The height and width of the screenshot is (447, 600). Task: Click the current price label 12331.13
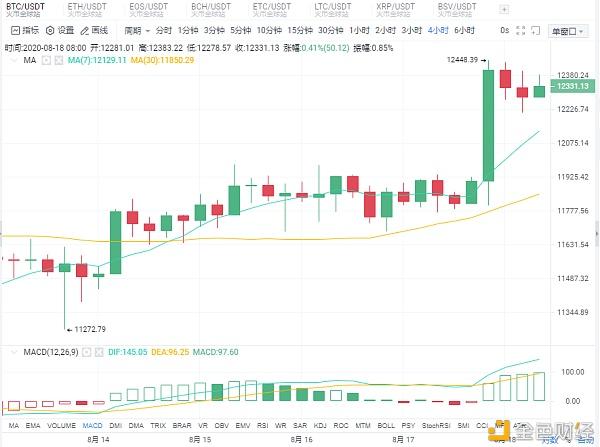tap(572, 86)
